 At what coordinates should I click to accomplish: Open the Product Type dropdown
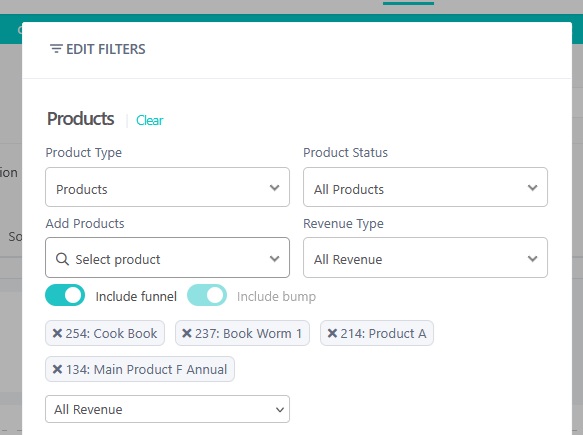pyautogui.click(x=167, y=187)
